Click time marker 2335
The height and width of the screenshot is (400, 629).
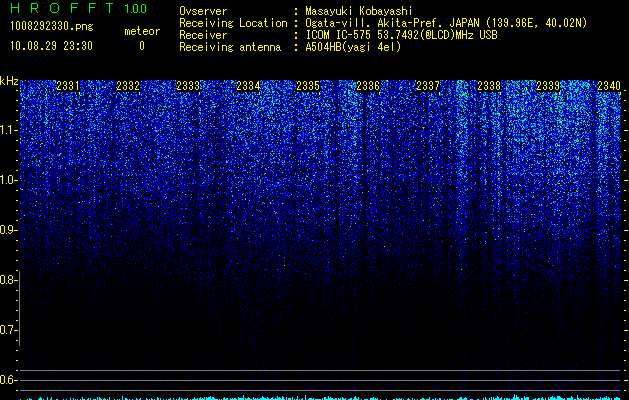pyautogui.click(x=308, y=85)
